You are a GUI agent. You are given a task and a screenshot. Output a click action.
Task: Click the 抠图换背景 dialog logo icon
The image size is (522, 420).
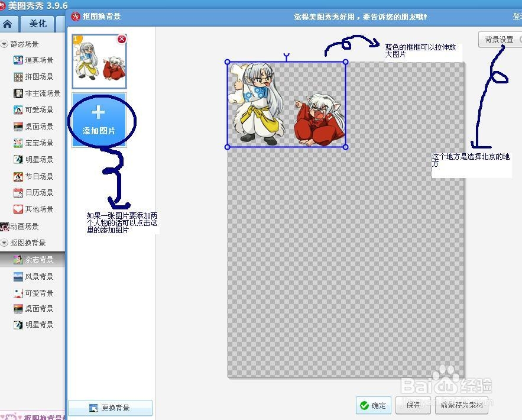[76, 17]
